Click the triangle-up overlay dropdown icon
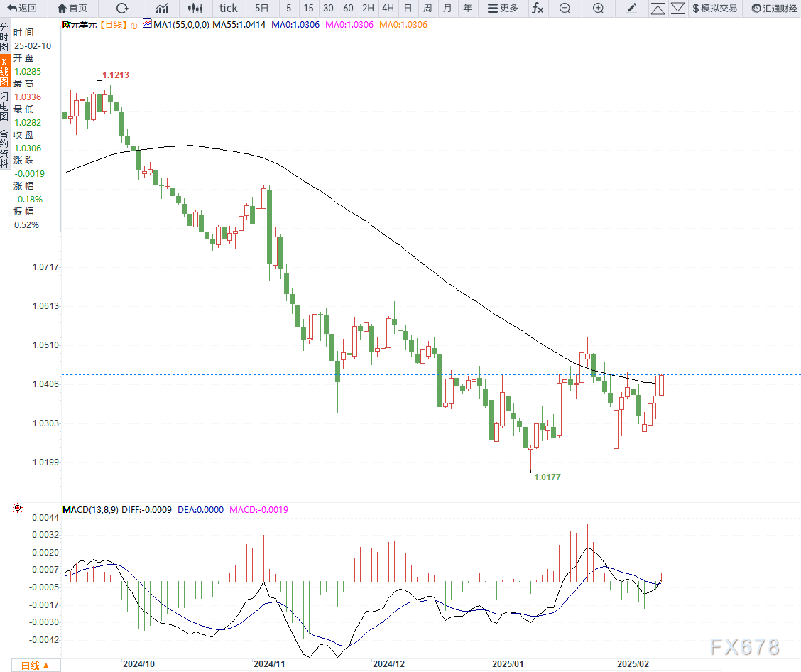 click(x=658, y=9)
